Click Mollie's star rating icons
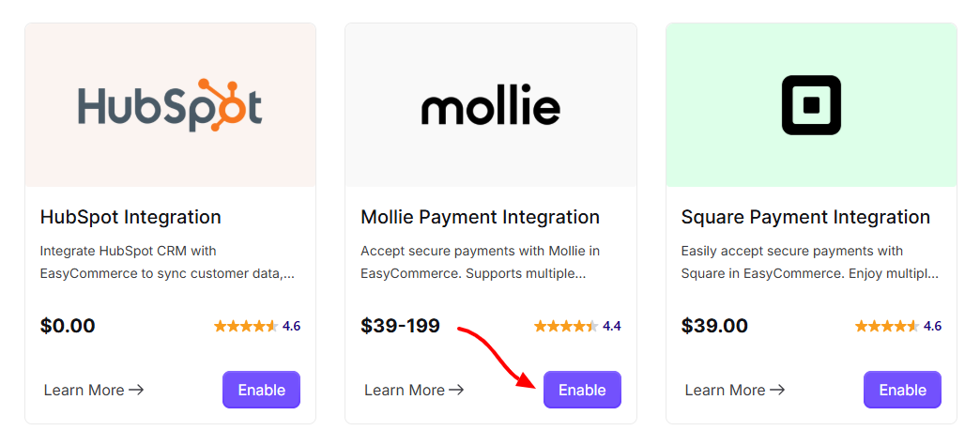This screenshot has width=980, height=446. 566,326
